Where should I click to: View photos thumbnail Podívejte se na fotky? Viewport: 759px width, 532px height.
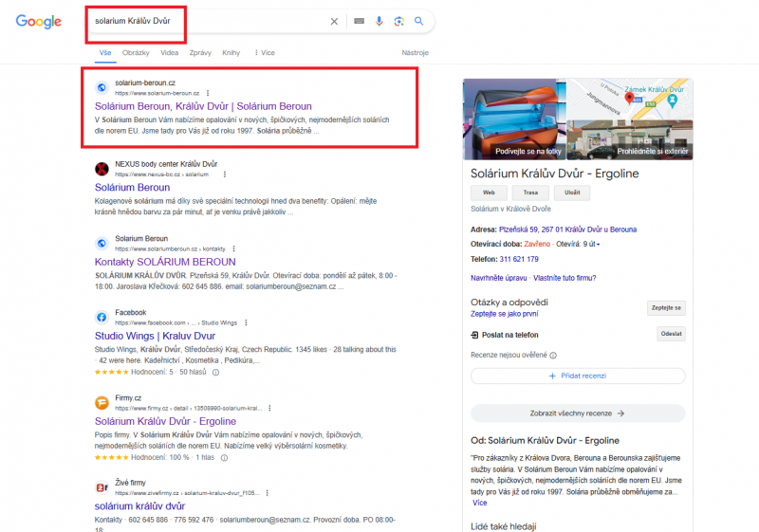[514, 119]
